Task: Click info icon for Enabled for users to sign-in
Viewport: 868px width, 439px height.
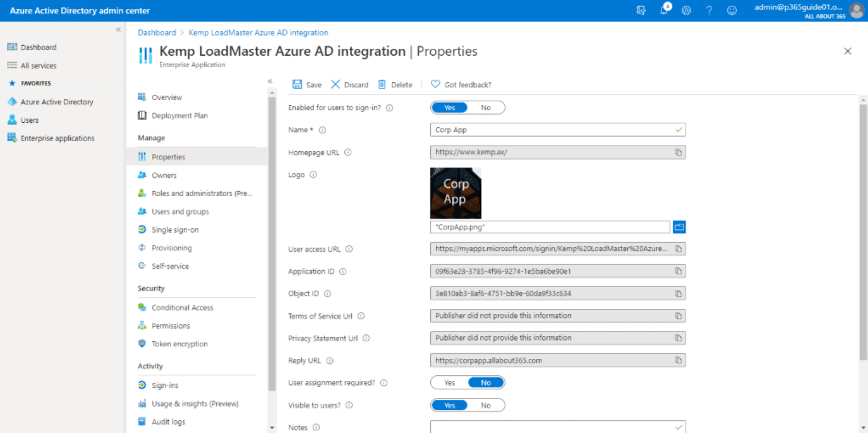Action: point(390,108)
